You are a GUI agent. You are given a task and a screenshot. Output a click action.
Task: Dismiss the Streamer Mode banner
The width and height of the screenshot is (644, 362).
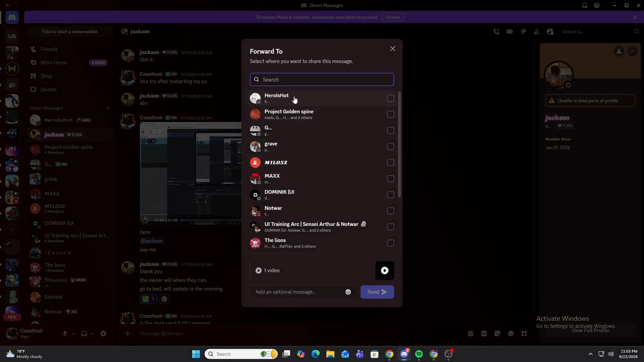tap(635, 17)
